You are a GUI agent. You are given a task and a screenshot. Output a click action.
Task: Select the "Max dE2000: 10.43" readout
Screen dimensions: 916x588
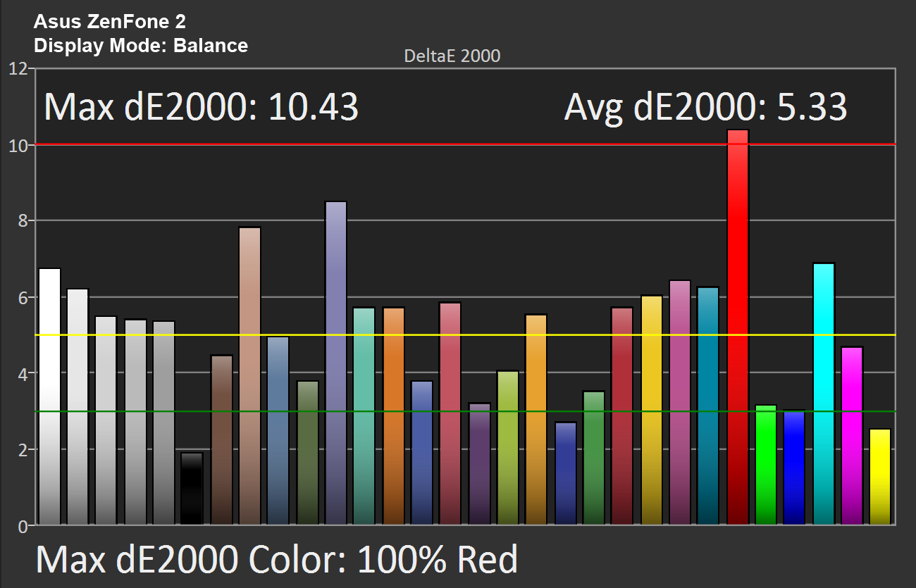pyautogui.click(x=202, y=108)
